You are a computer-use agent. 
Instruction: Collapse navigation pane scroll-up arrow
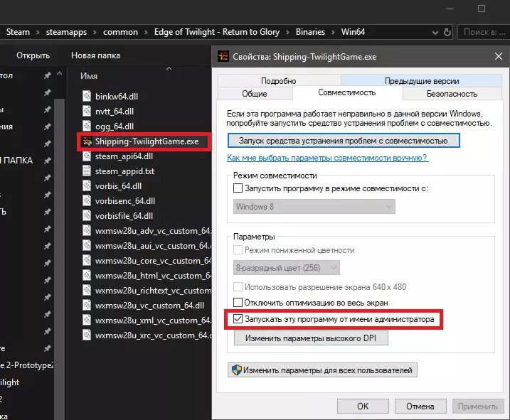click(x=59, y=74)
